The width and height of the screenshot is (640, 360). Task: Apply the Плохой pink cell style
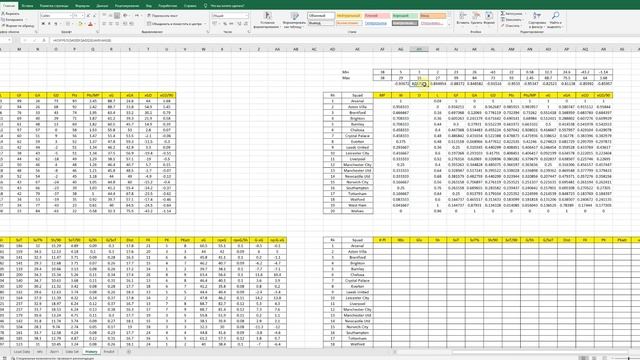(x=376, y=16)
